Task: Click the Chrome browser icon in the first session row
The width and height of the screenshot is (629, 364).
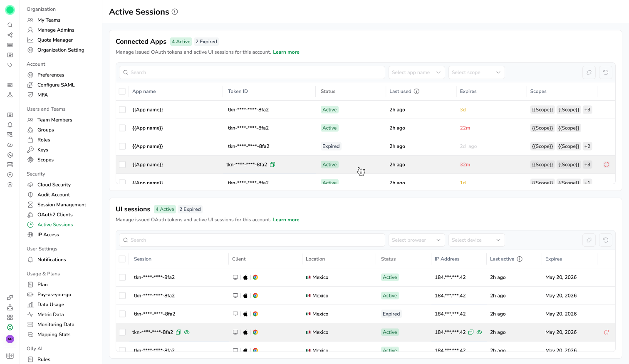Action: (255, 277)
